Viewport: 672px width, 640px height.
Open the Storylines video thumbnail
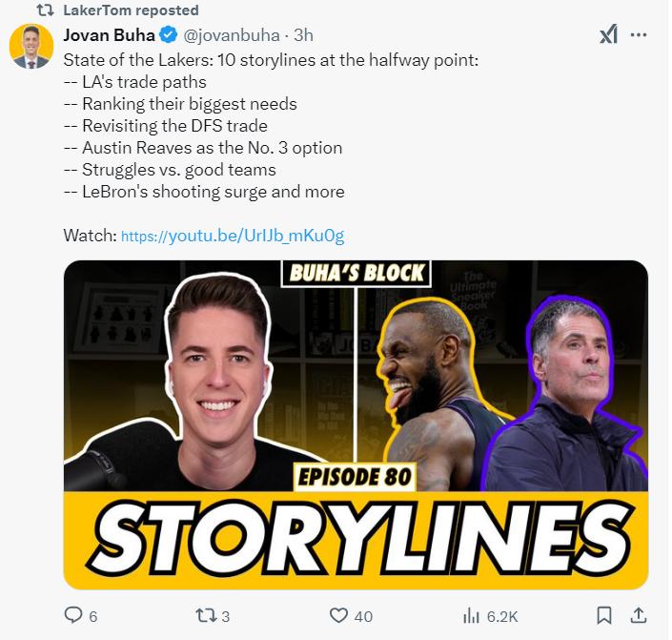point(356,424)
